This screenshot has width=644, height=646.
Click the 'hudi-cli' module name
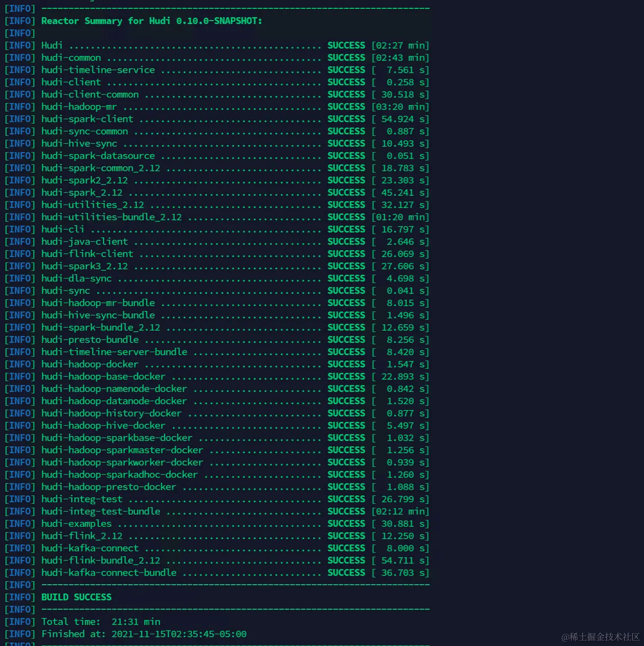point(63,229)
